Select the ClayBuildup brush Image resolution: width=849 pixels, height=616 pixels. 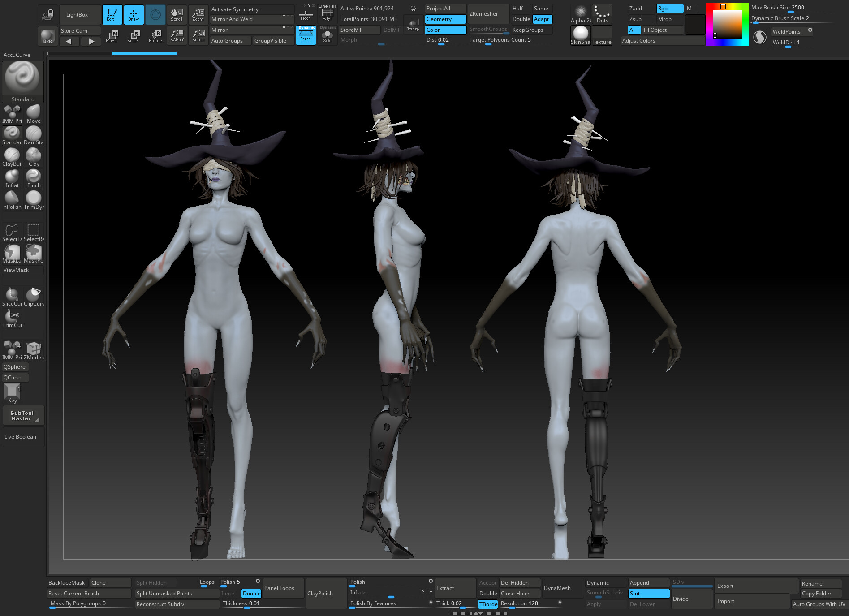point(12,155)
